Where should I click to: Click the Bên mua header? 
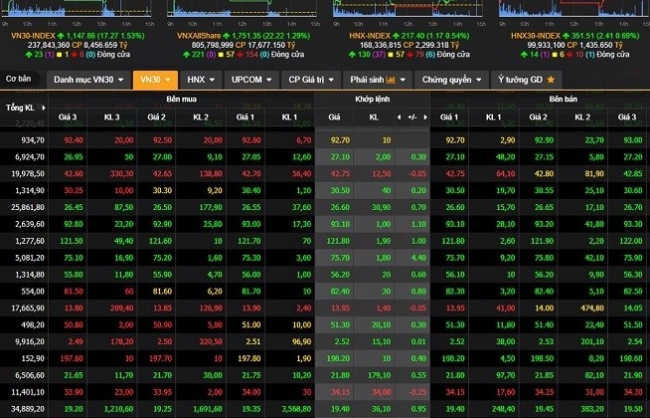(x=181, y=101)
